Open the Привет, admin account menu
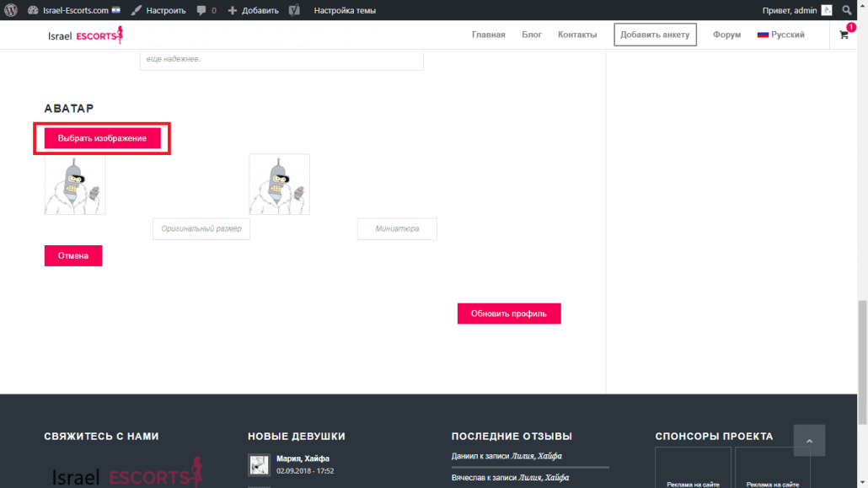Image resolution: width=868 pixels, height=488 pixels. [796, 10]
